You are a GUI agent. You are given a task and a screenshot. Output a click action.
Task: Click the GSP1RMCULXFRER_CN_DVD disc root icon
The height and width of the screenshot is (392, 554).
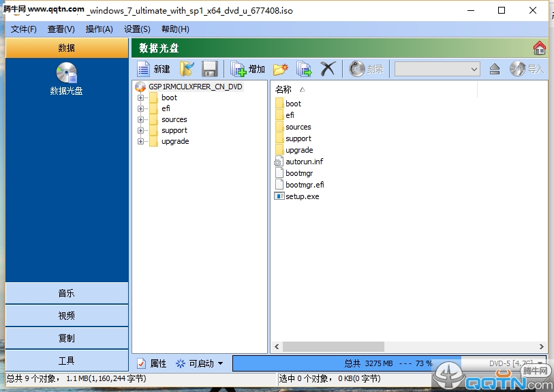pos(140,87)
